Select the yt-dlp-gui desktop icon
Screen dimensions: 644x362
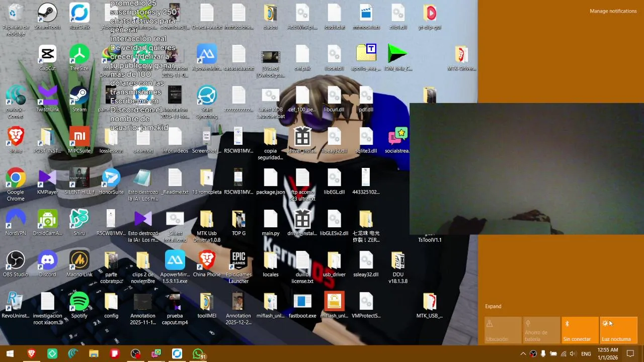coord(430,17)
